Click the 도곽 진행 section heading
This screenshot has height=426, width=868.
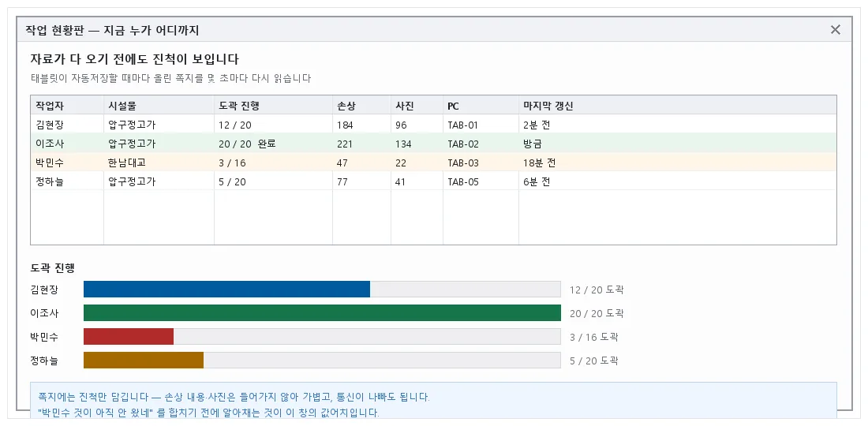pos(53,268)
